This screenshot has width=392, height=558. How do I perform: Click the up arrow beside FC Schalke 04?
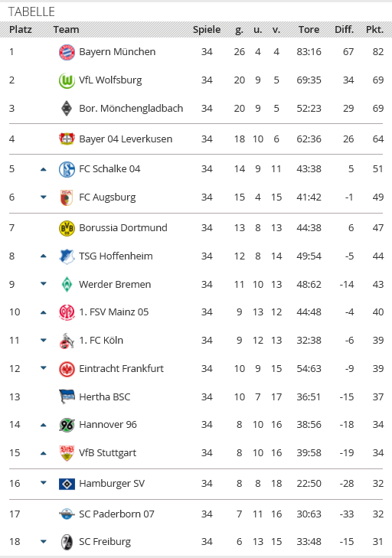point(44,169)
